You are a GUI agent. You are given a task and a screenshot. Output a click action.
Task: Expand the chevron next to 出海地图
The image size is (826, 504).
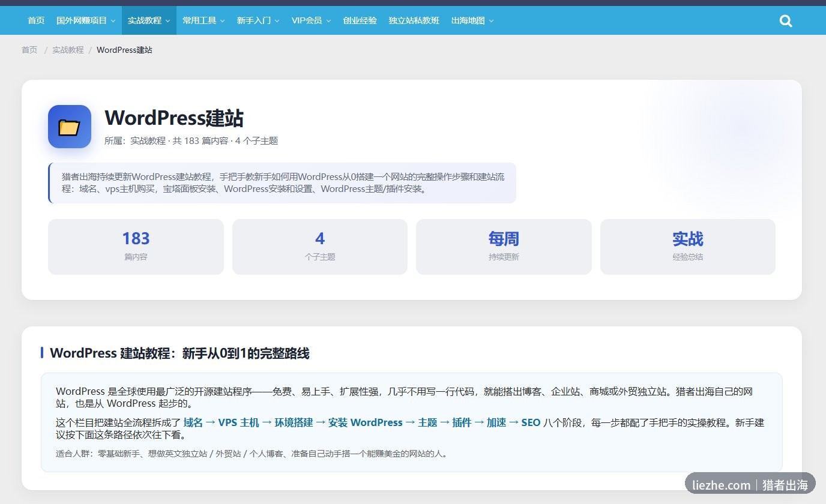(x=491, y=21)
